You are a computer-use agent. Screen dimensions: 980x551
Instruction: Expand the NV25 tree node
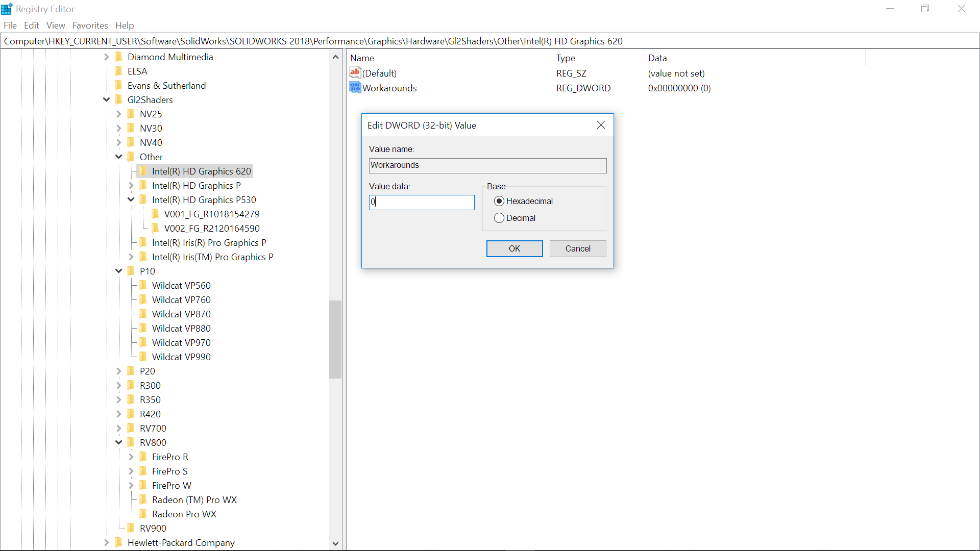click(118, 114)
